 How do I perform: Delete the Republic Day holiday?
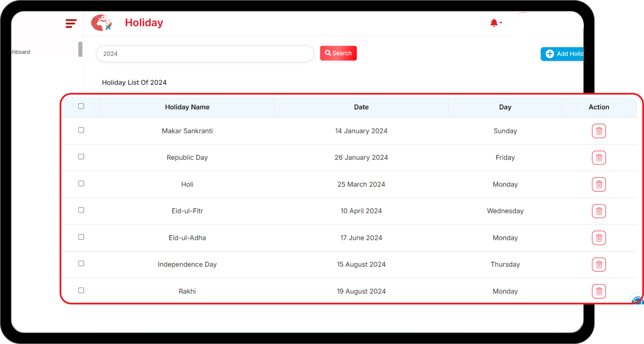(599, 158)
